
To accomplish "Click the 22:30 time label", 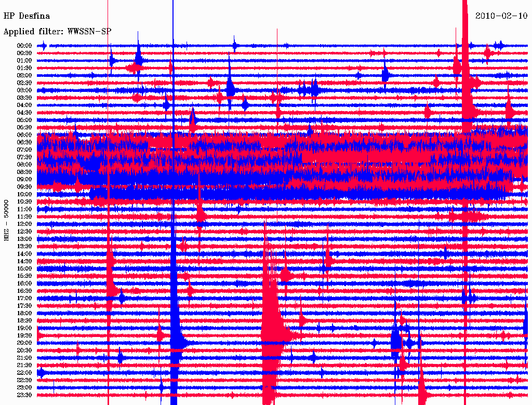I will [x=24, y=381].
